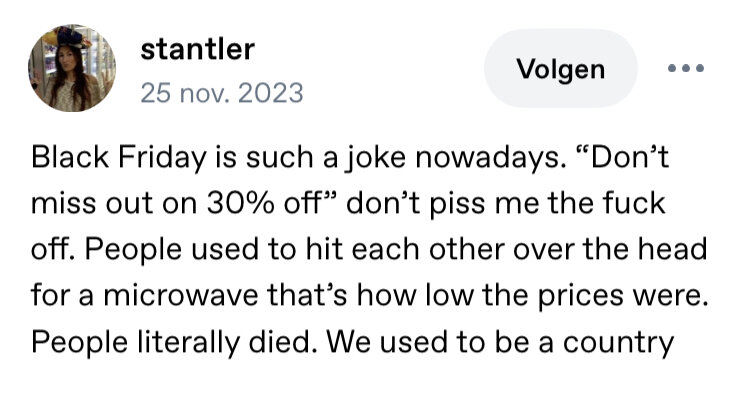Open the stantler username link

coord(198,48)
